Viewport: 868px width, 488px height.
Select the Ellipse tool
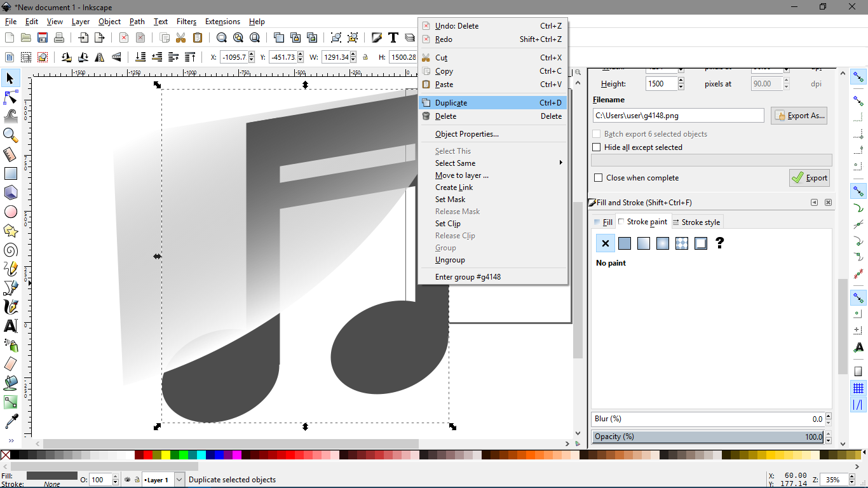[11, 212]
